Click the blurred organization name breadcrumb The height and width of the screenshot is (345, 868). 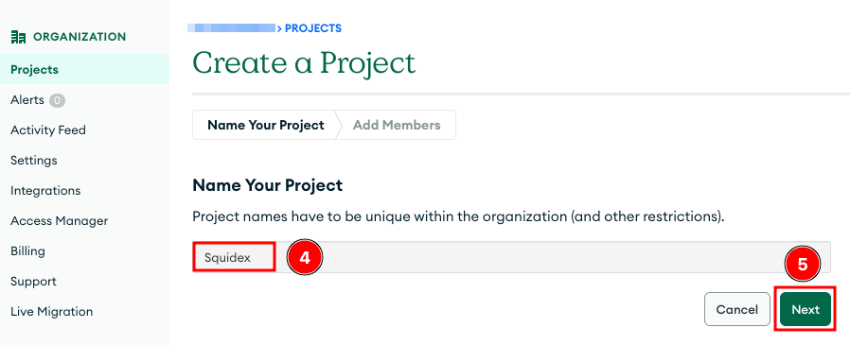[231, 27]
